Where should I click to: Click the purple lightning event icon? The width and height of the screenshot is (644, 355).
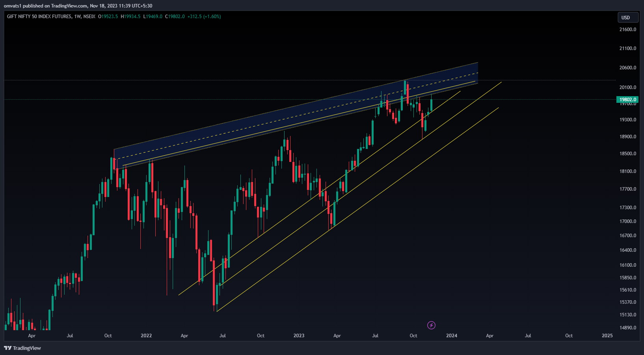coord(431,325)
